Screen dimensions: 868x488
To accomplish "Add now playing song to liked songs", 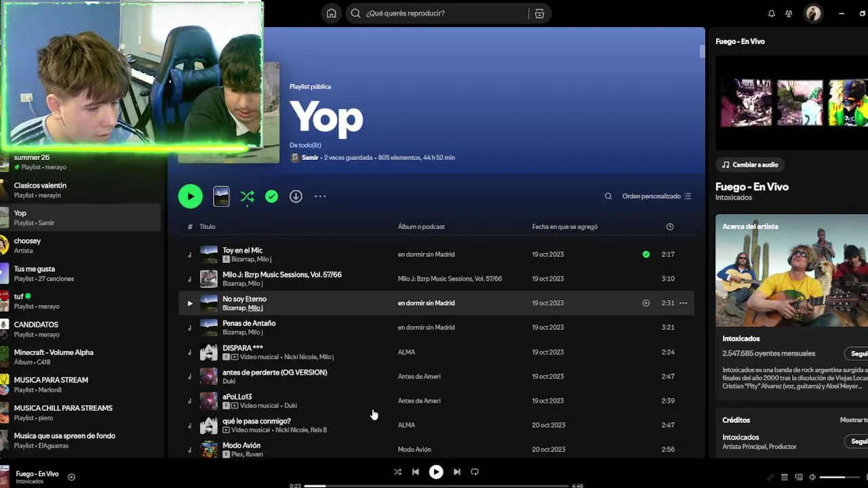I will tap(71, 477).
